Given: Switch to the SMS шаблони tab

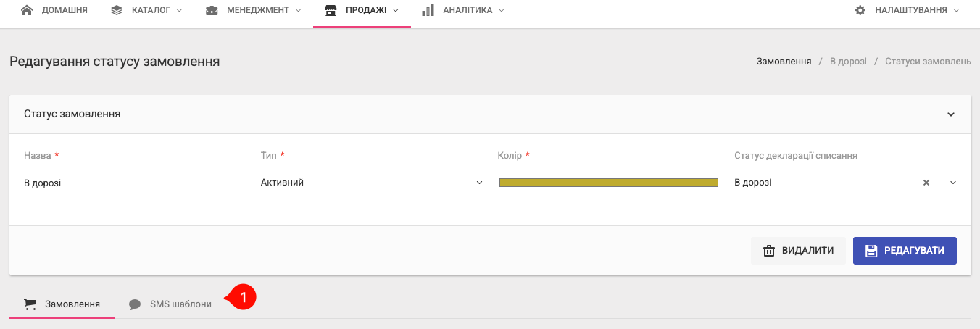Looking at the screenshot, I should click(170, 304).
